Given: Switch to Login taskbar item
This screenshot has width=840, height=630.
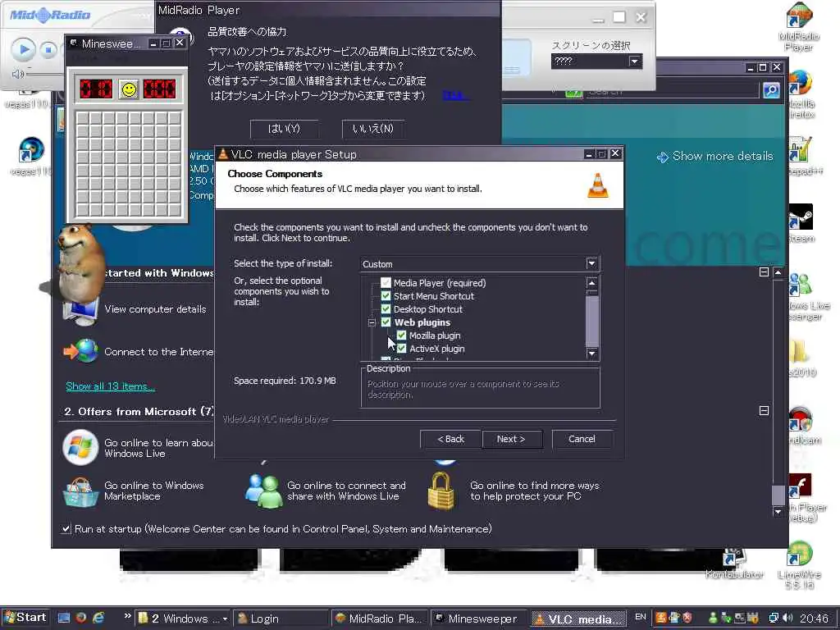Looking at the screenshot, I should pyautogui.click(x=281, y=619).
